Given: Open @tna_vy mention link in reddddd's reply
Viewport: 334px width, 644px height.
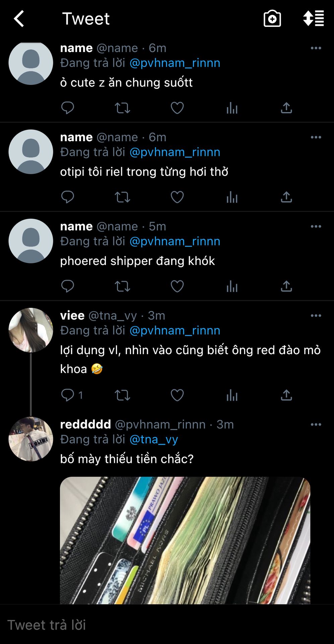Looking at the screenshot, I should [x=154, y=439].
